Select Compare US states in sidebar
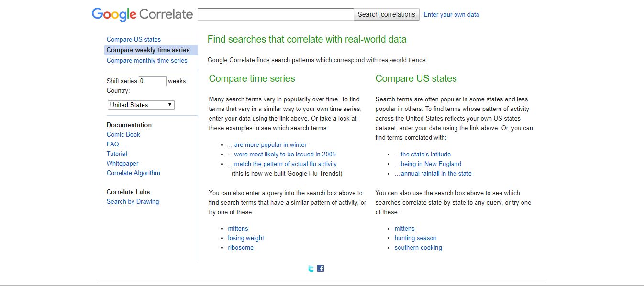Viewport: 644px width, 287px height. point(133,39)
